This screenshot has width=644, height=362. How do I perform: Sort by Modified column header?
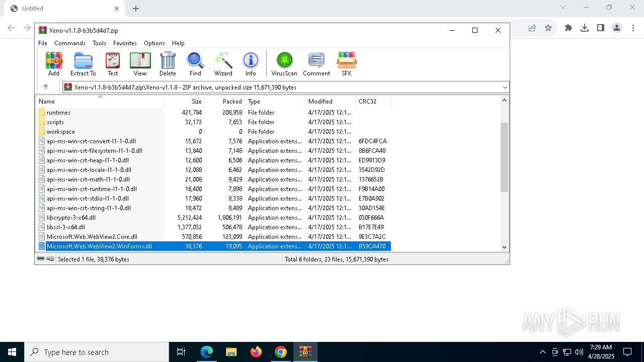[x=330, y=101]
